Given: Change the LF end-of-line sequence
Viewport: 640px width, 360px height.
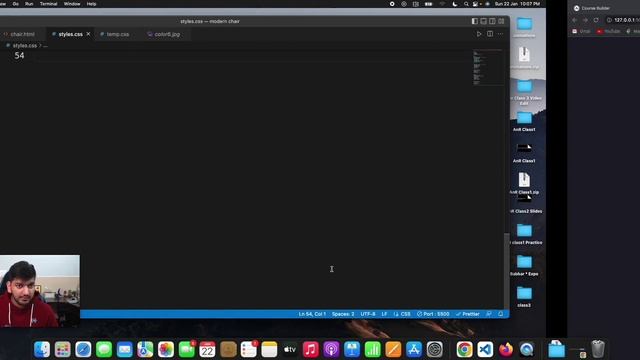Looking at the screenshot, I should [384, 314].
